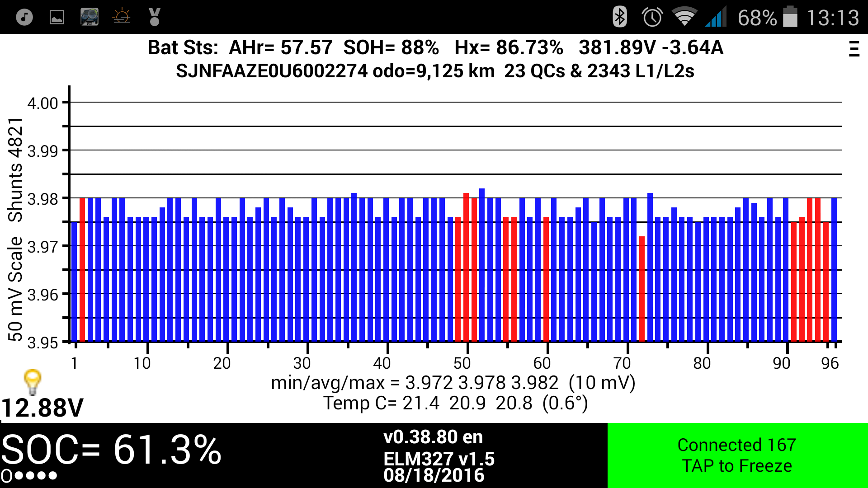
Task: Tap the Bluetooth status icon
Action: [619, 17]
